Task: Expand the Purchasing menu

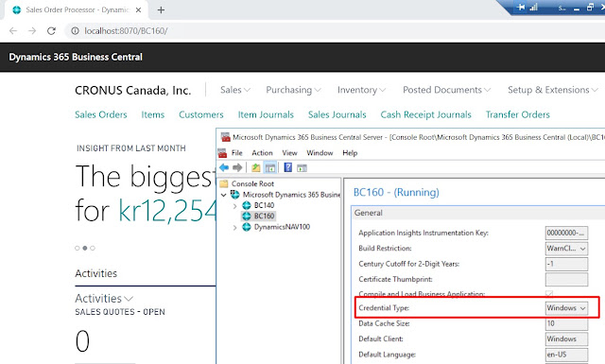Action: pyautogui.click(x=293, y=90)
